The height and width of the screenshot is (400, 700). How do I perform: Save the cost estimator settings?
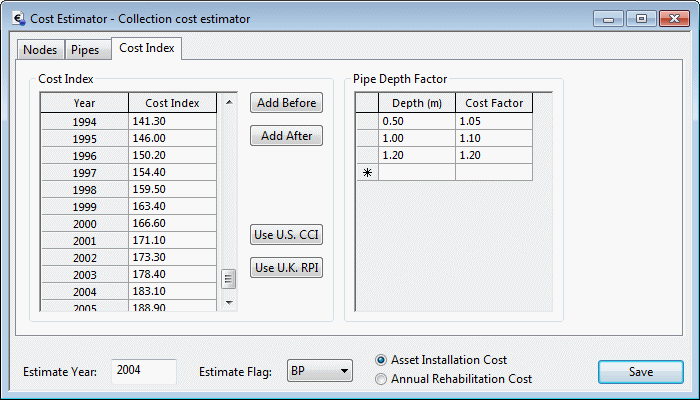click(640, 372)
